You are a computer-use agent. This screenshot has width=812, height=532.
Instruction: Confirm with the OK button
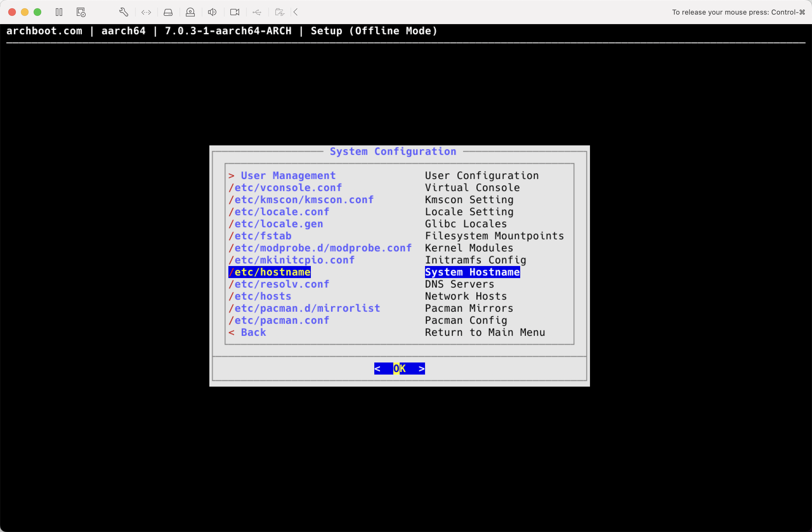tap(400, 369)
